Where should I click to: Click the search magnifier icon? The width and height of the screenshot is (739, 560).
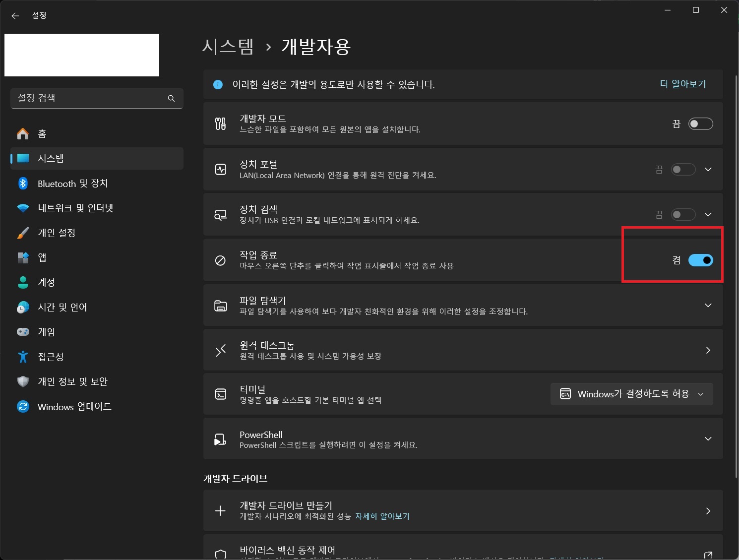pos(171,98)
